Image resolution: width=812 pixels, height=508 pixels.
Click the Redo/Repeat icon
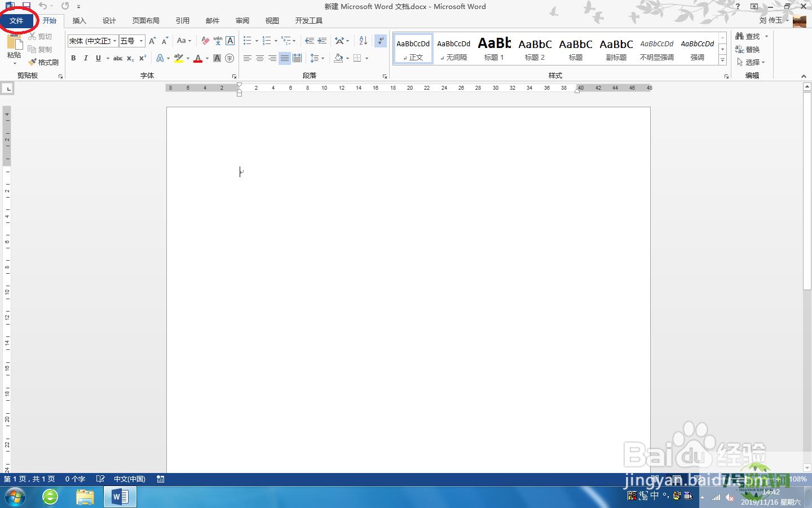pos(65,6)
